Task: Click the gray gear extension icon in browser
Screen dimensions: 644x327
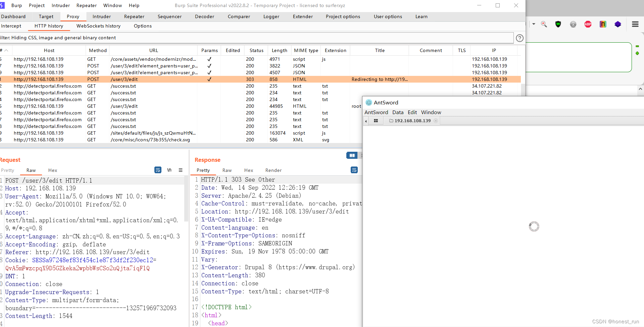Action: tap(573, 24)
